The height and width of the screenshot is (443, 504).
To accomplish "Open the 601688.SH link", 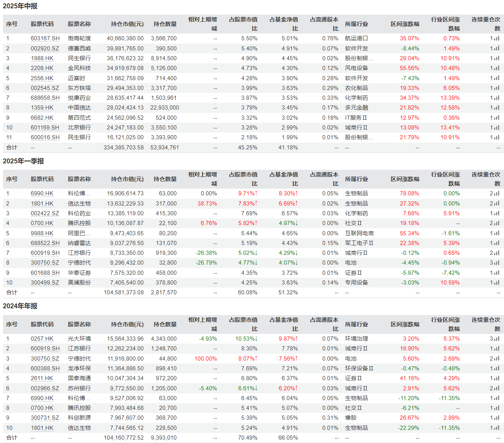I will click(45, 273).
